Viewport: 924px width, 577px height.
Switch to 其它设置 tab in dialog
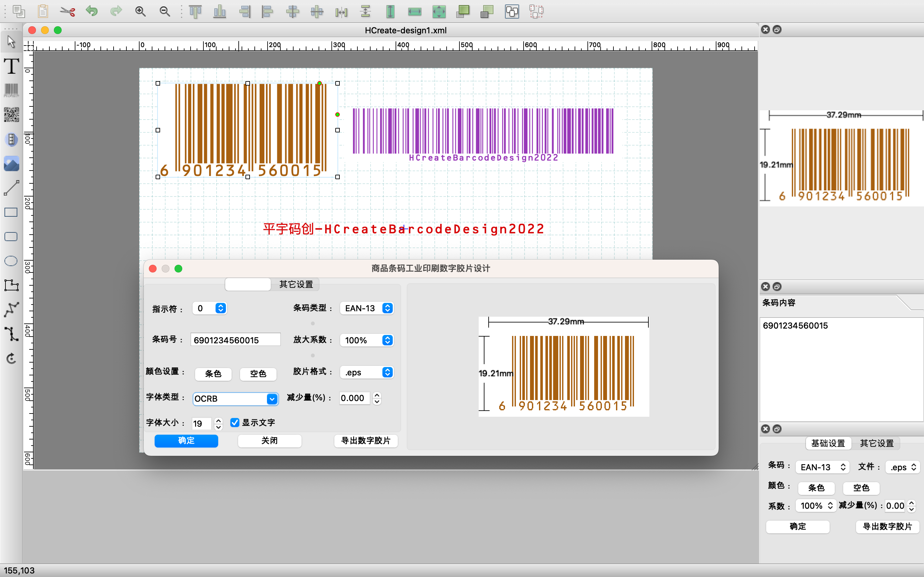point(296,284)
